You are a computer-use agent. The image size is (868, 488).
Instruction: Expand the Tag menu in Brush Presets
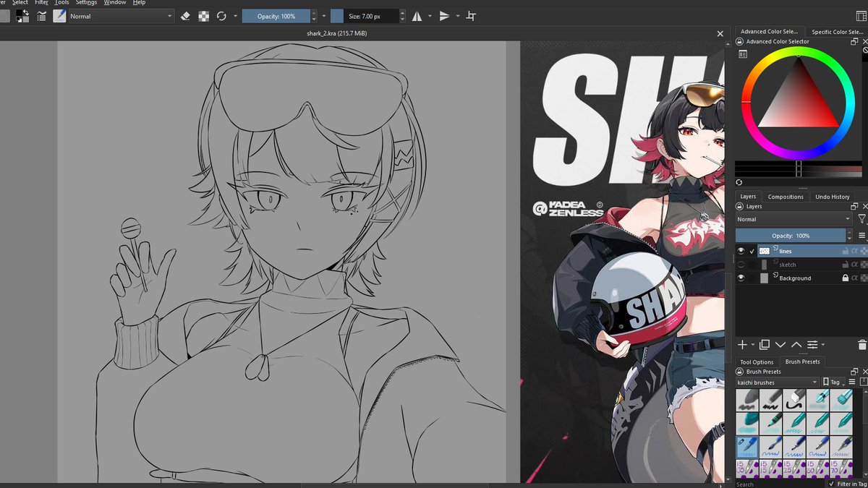coord(834,382)
